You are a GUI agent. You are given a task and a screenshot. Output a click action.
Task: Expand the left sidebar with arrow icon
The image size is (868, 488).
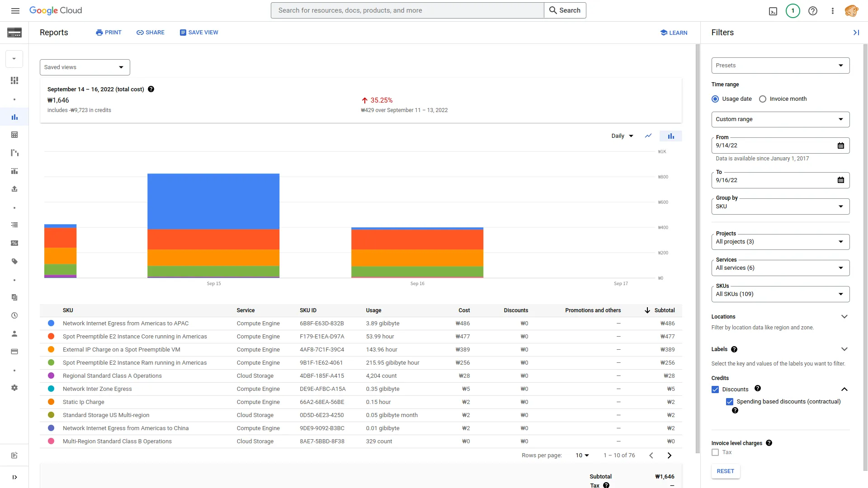[14, 477]
